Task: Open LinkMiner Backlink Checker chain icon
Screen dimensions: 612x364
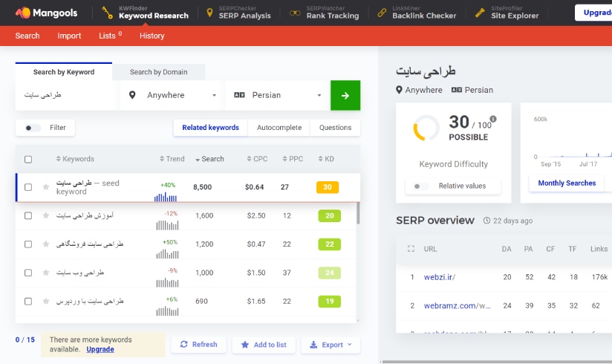Action: coord(382,13)
